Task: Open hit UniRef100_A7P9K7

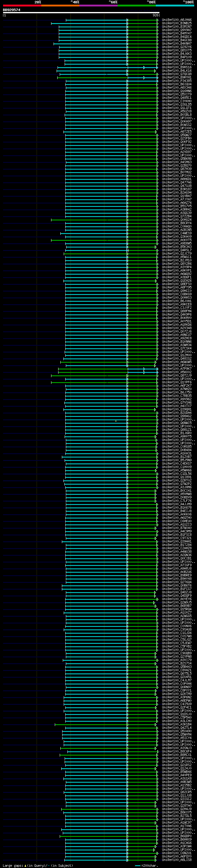Action: [x=177, y=369]
